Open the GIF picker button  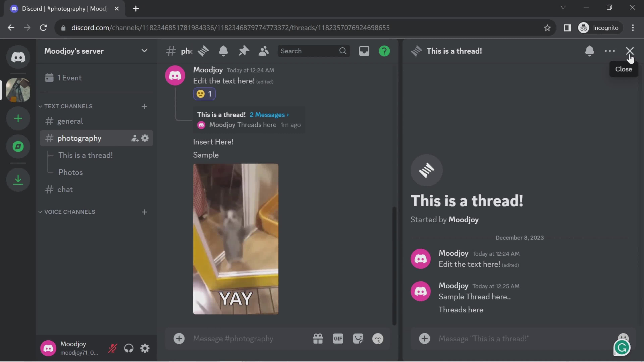[338, 339]
